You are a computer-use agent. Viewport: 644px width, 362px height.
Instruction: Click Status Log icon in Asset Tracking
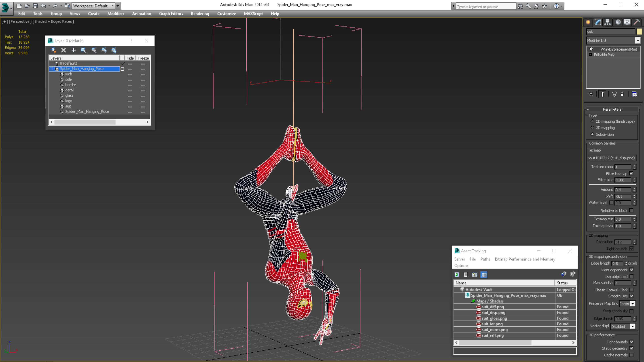[x=466, y=275]
